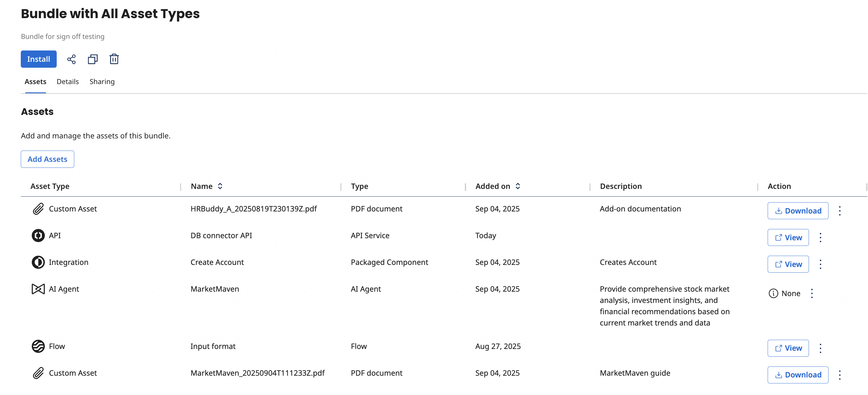Click the share bundle icon
Screen dimensions: 868x395
coord(72,59)
